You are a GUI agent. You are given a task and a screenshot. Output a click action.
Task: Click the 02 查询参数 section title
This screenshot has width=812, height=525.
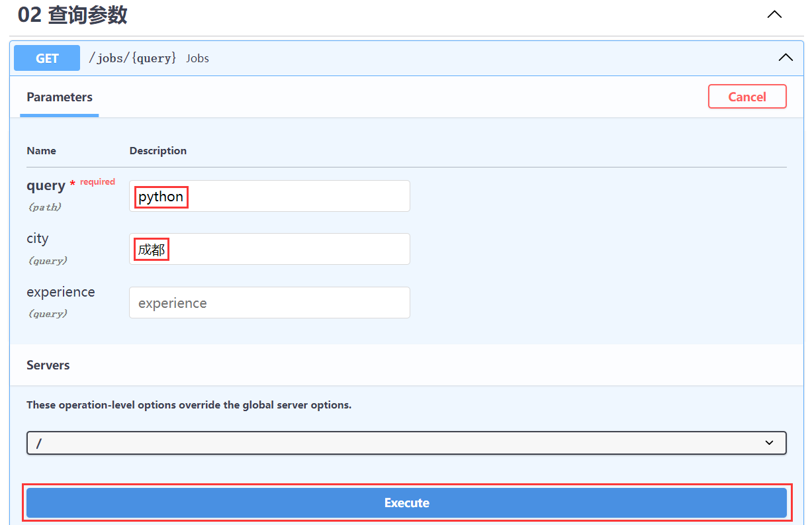pos(72,15)
